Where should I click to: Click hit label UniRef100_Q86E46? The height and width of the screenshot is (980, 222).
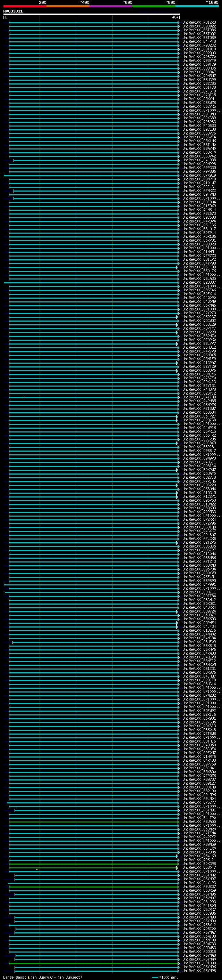pos(199,290)
